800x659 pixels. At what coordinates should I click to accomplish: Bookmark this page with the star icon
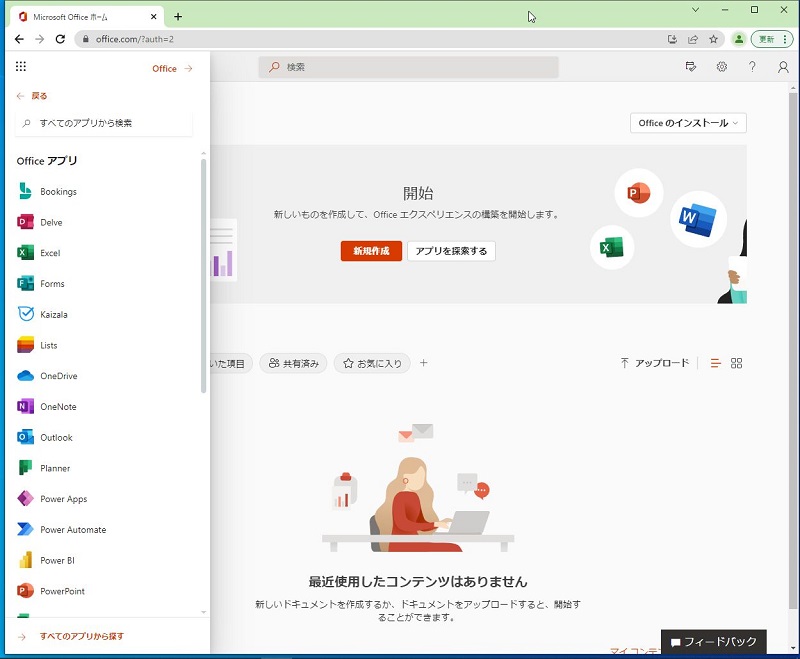[713, 39]
